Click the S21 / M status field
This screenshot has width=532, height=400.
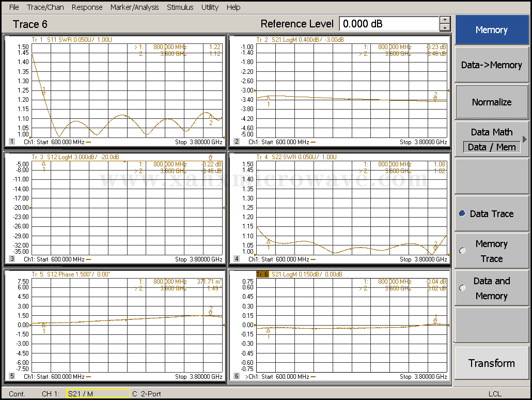[x=98, y=394]
